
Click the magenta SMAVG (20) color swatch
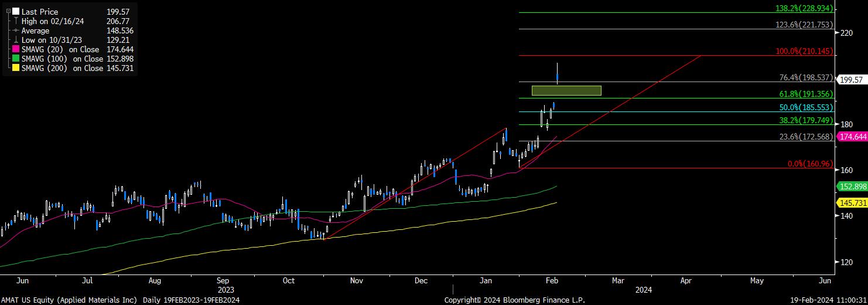pyautogui.click(x=15, y=49)
